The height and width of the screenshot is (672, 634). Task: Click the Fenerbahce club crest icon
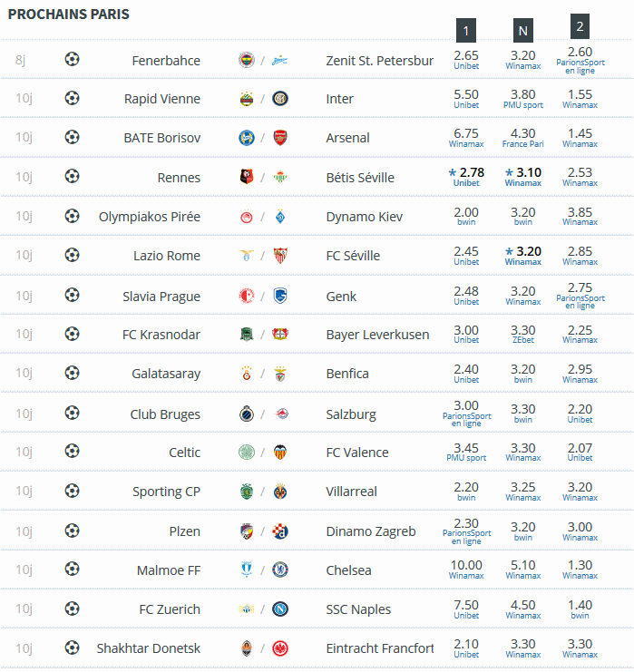point(247,60)
